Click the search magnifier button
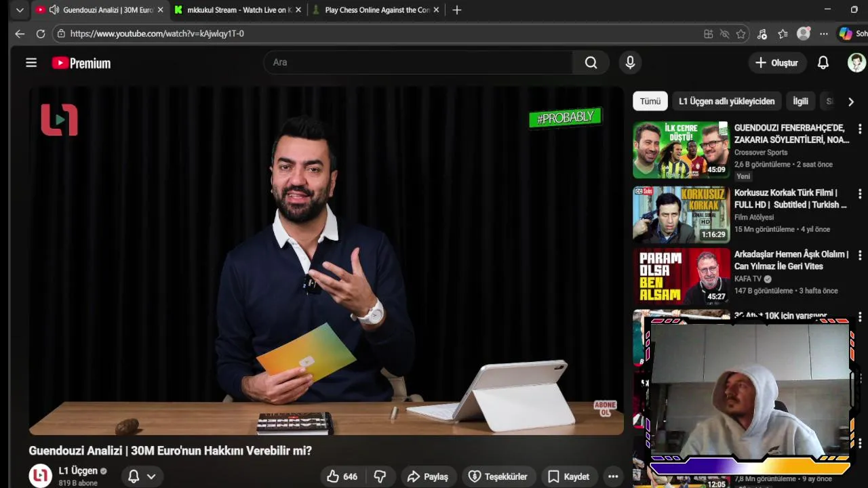This screenshot has width=868, height=488. tap(591, 62)
